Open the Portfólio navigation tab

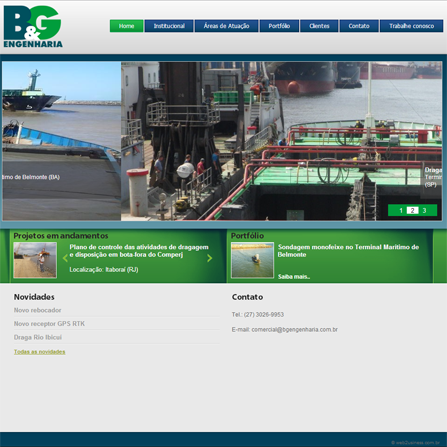[279, 26]
